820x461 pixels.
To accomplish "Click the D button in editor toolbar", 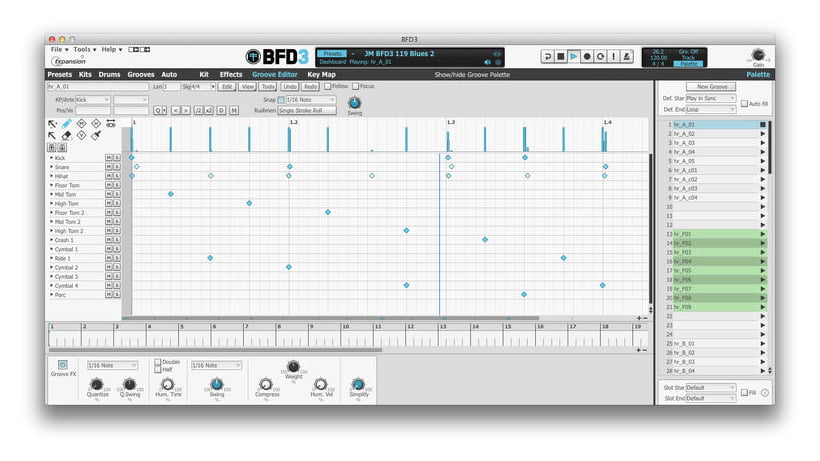I will point(221,111).
